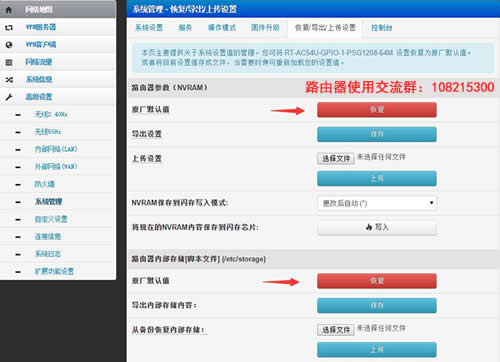Click red 恢复 button under /etc/storage section
Image resolution: width=500 pixels, height=362 pixels.
coord(377,281)
